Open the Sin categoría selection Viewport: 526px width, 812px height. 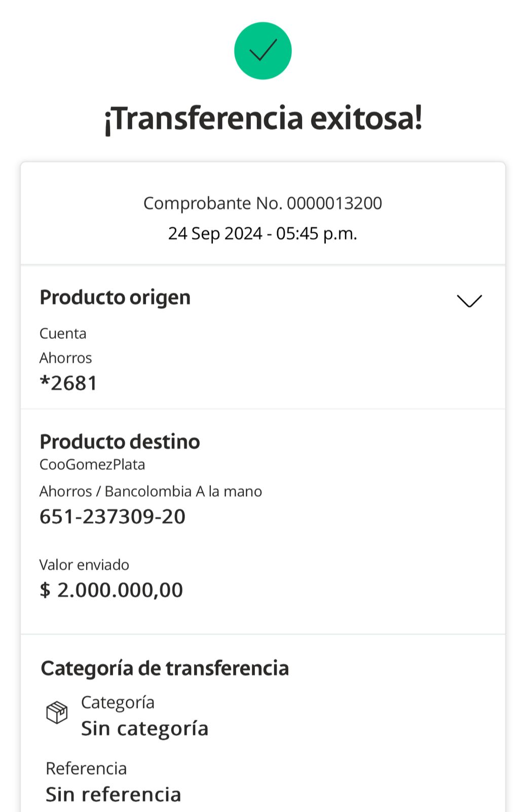[x=144, y=728]
